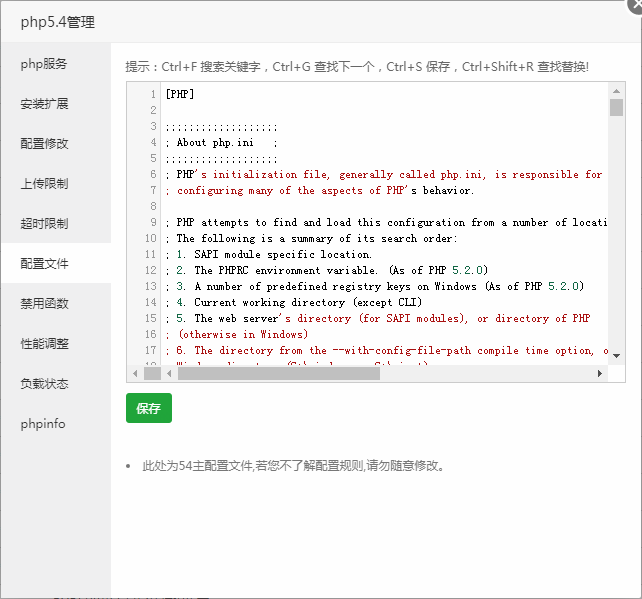Click the vertical scrollbar thumb

coord(616,108)
